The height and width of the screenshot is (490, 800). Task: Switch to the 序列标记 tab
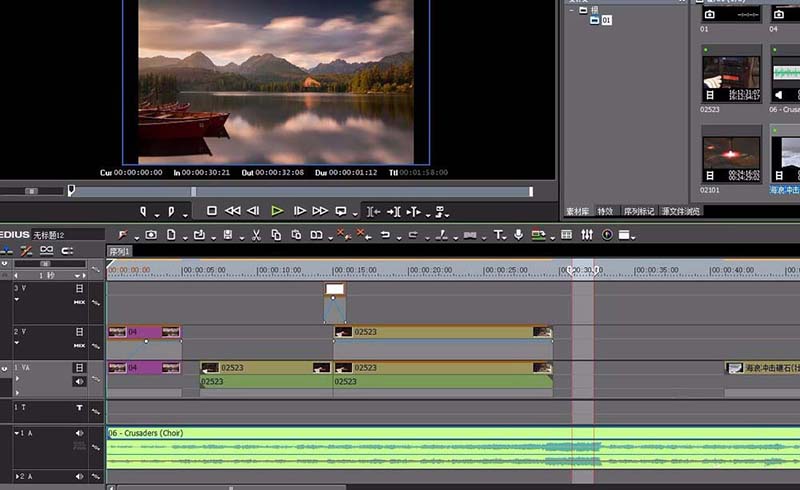coord(639,211)
